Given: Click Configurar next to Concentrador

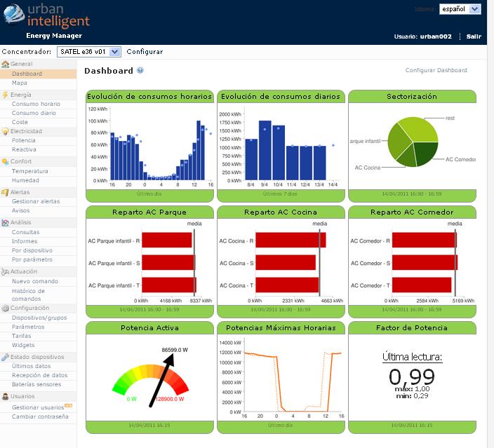Looking at the screenshot, I should 145,52.
